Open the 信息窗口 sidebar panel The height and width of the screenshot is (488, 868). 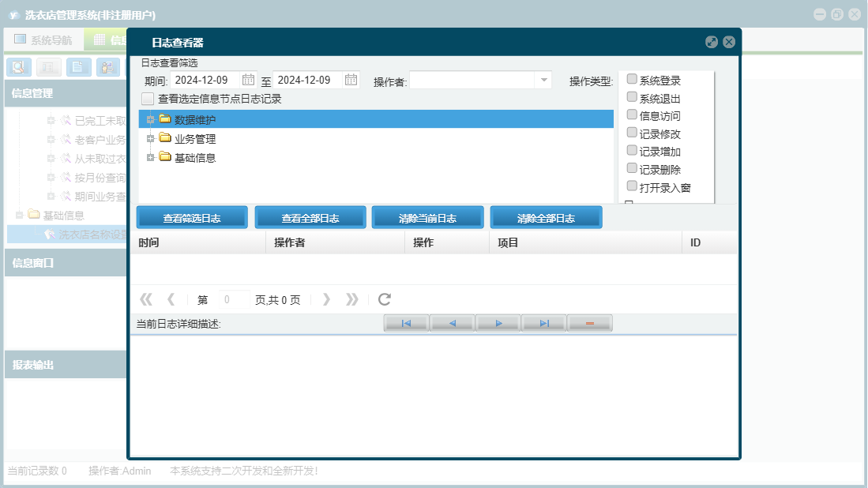pyautogui.click(x=66, y=263)
